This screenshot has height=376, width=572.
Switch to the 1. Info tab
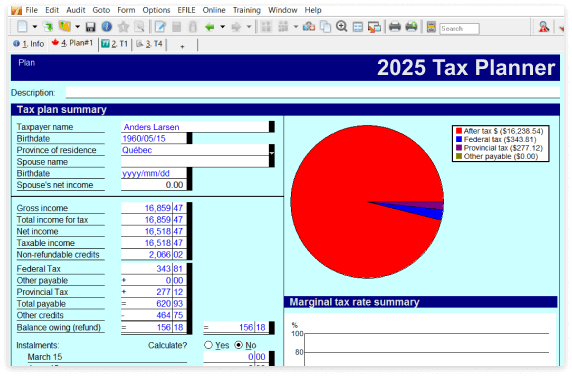28,44
